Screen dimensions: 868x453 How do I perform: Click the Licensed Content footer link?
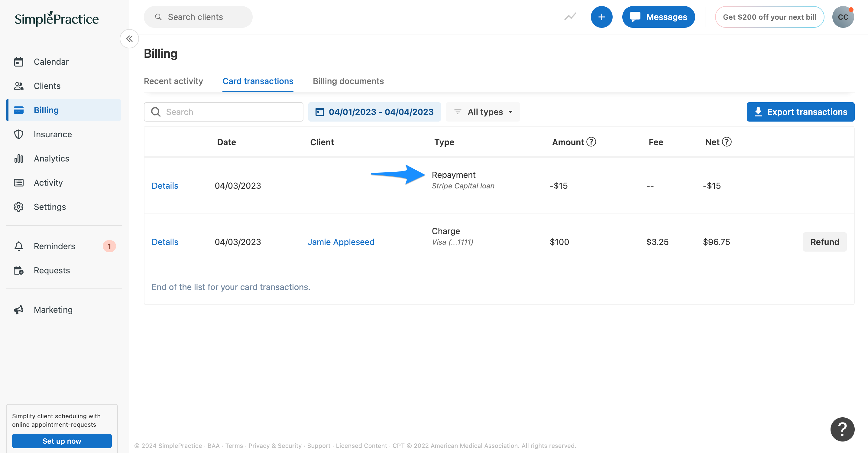pyautogui.click(x=361, y=445)
